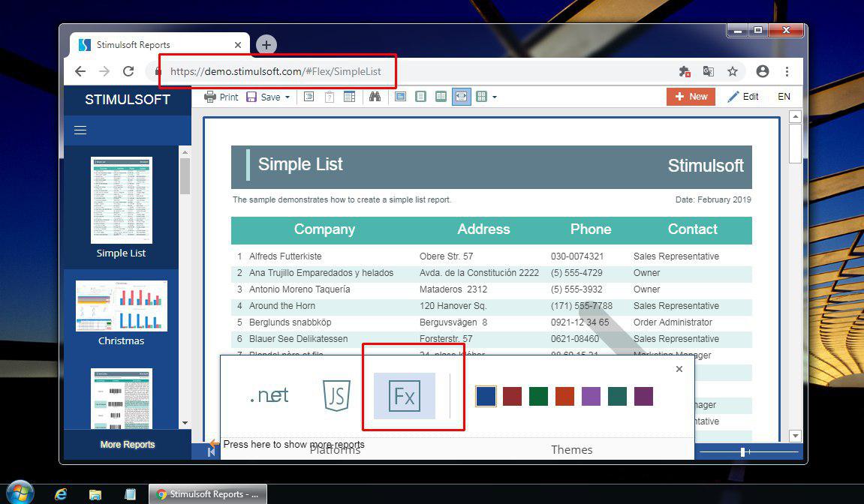Open a new tab with plus button
This screenshot has width=864, height=504.
(266, 44)
